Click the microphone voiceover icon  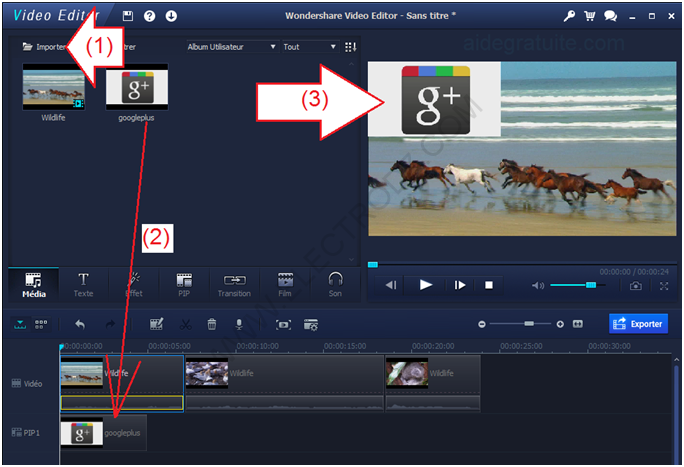(x=239, y=324)
